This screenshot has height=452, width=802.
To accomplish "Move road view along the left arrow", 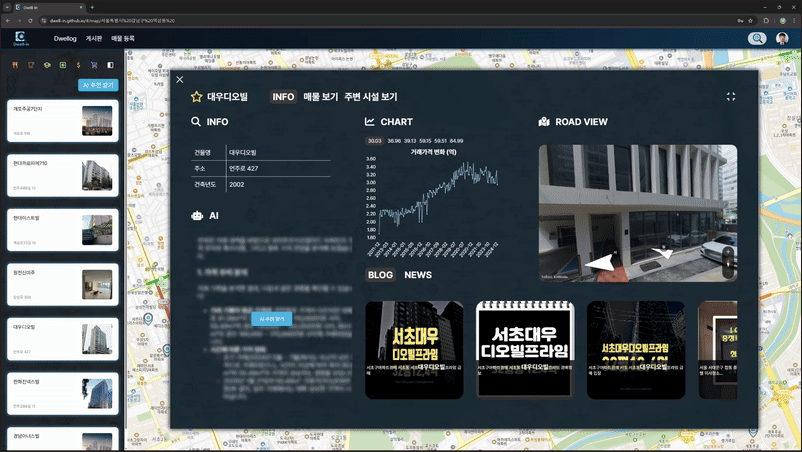I will click(600, 262).
